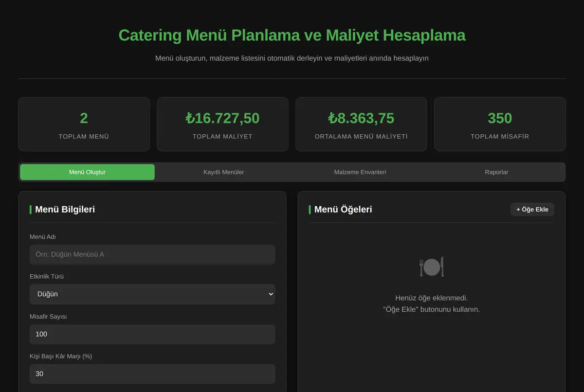Click the Toplam Menü stat value 2
This screenshot has height=392, width=584.
click(84, 118)
